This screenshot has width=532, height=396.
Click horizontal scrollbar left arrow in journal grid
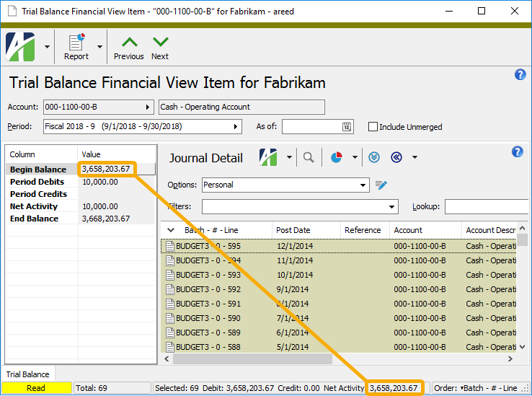(x=167, y=358)
